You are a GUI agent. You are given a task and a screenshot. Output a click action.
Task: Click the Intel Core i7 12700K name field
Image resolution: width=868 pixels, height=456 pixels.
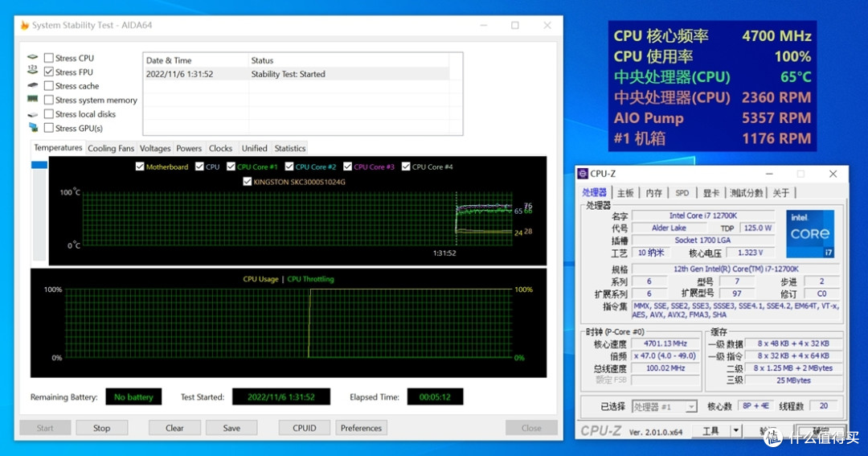(703, 216)
